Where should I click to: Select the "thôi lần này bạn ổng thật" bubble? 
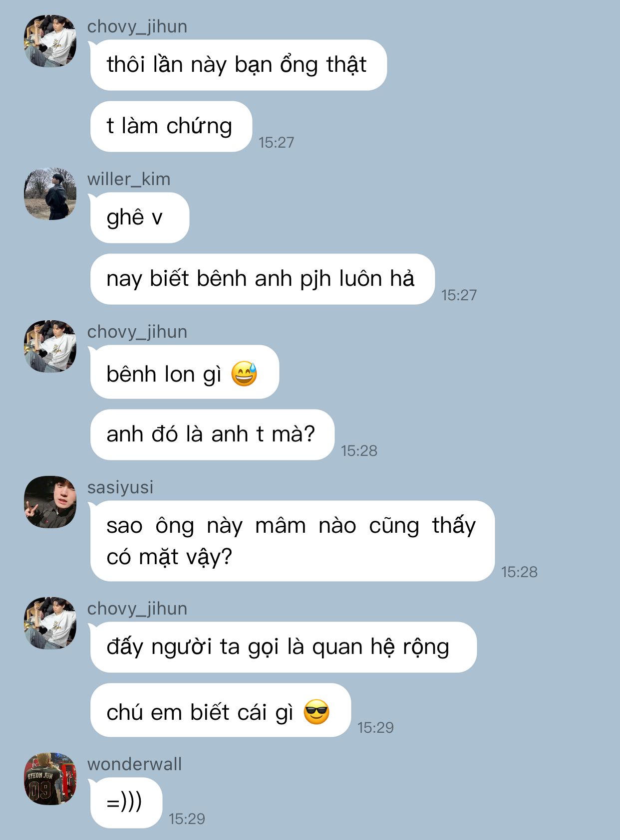tap(239, 65)
